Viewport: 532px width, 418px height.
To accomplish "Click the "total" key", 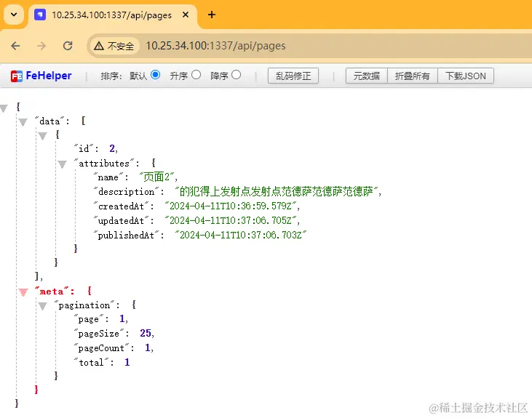I will click(x=91, y=363).
